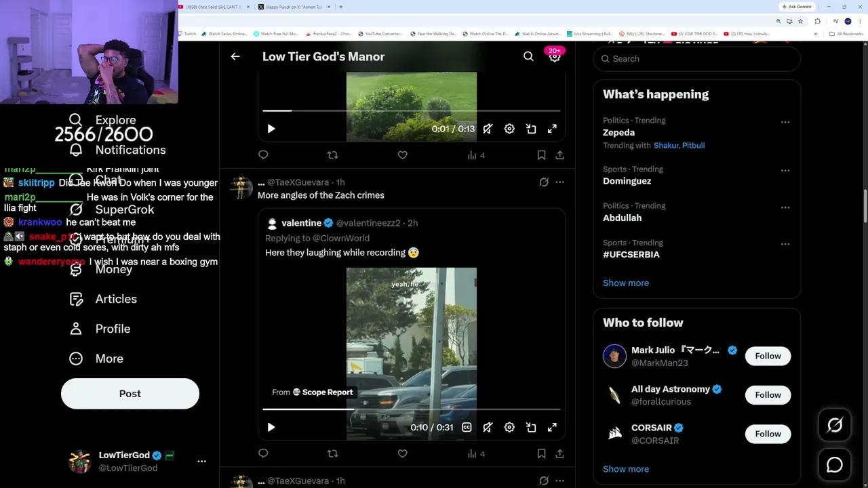
Task: Open settings on the 0:13 video
Action: tap(509, 129)
